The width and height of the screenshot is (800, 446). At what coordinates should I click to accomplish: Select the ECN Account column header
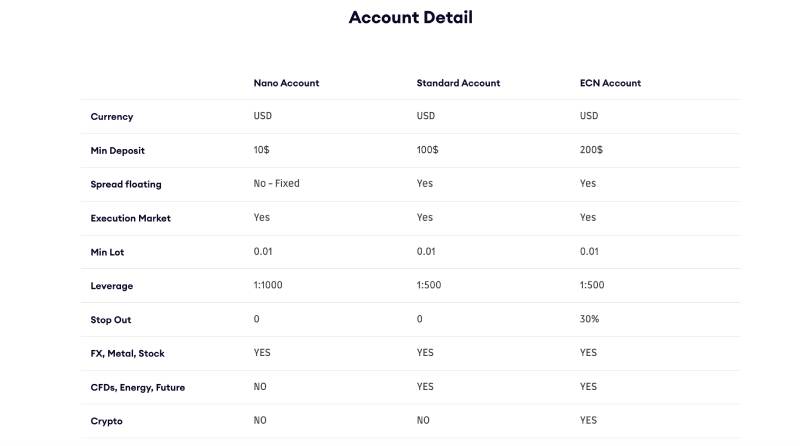(x=610, y=83)
